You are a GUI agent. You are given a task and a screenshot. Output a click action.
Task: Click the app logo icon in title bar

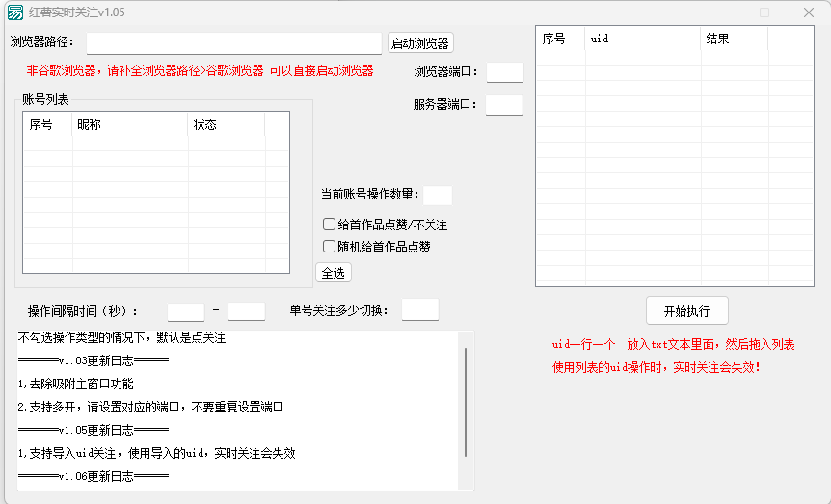coord(15,13)
